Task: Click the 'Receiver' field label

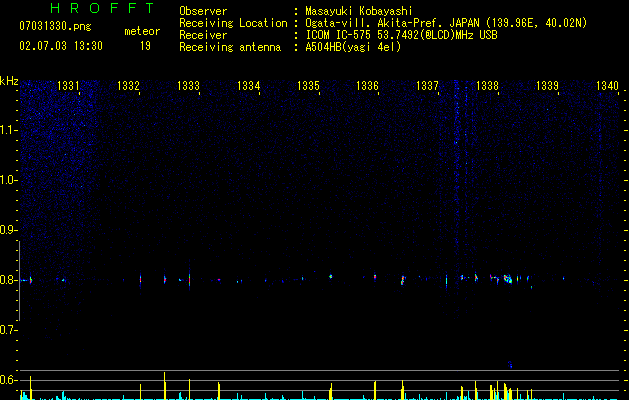Action: [x=203, y=35]
